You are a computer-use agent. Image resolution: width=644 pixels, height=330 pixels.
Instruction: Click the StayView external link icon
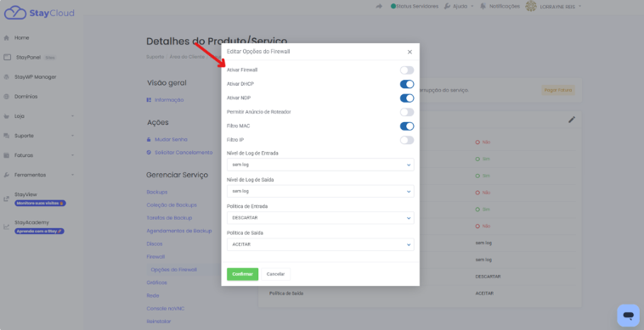[6, 199]
